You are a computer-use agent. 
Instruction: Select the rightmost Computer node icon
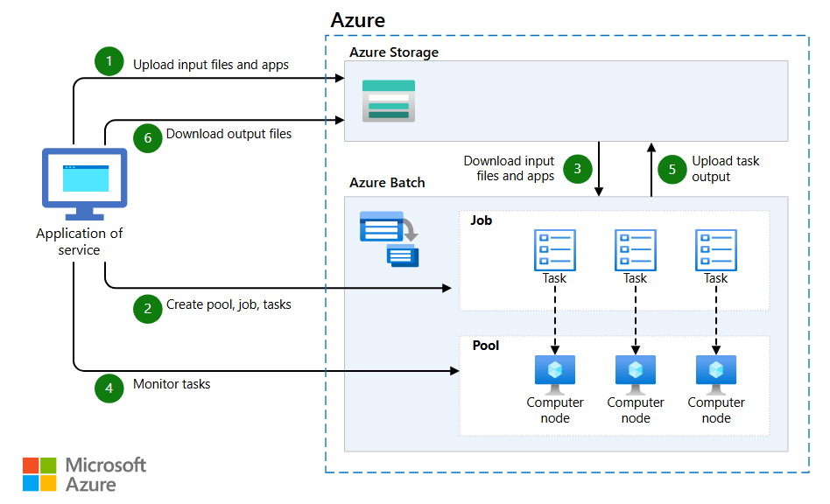coord(715,375)
